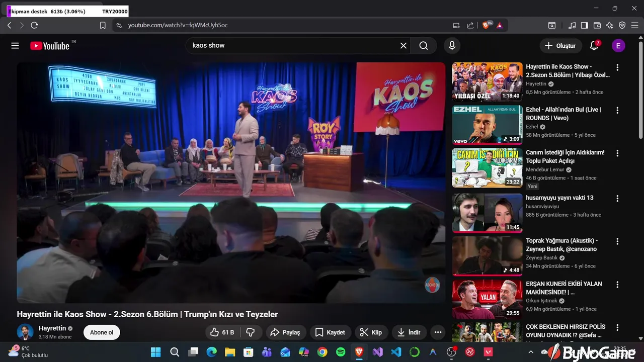Screen dimensions: 644x362
Task: Bookmark this page in Brave
Action: pos(103,25)
